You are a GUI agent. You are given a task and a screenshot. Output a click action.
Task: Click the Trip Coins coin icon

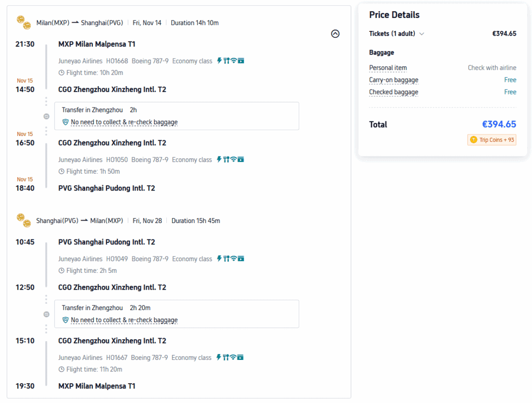[x=473, y=140]
